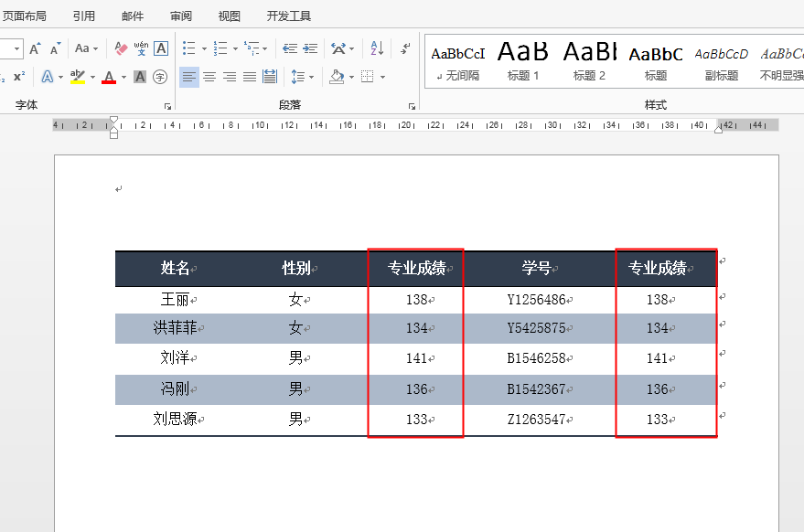
Task: Click the right indent marker on ruler
Action: point(718,130)
